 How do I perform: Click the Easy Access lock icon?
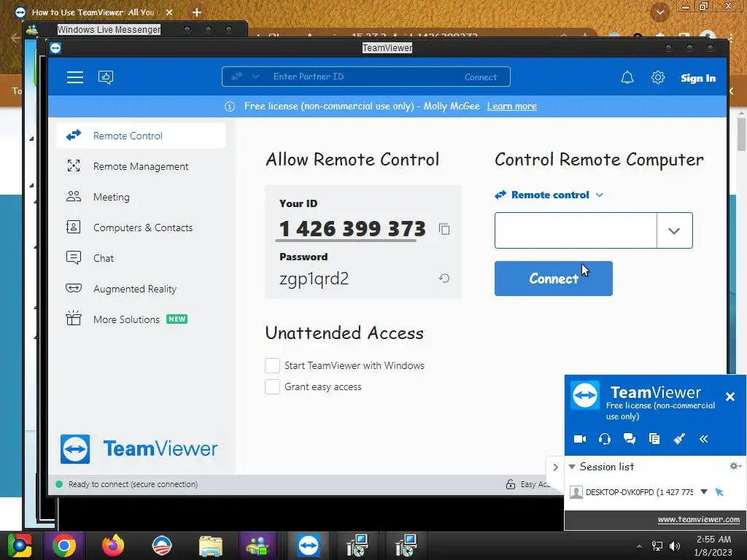(x=510, y=484)
